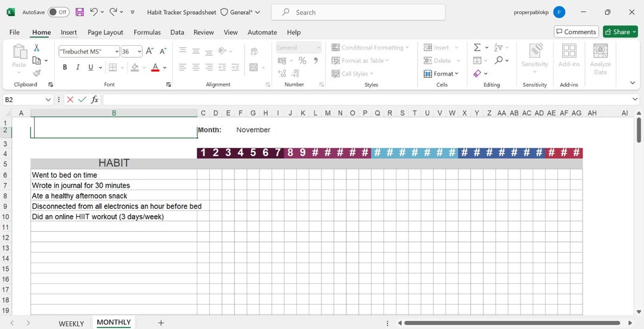Toggle Bold formatting
This screenshot has height=329, width=644.
(65, 67)
